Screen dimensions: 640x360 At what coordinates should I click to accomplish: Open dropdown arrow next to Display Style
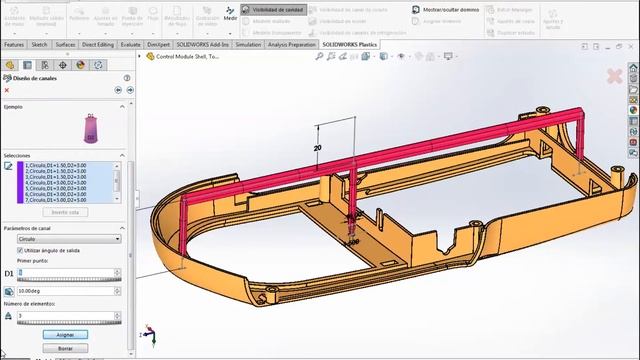point(391,57)
